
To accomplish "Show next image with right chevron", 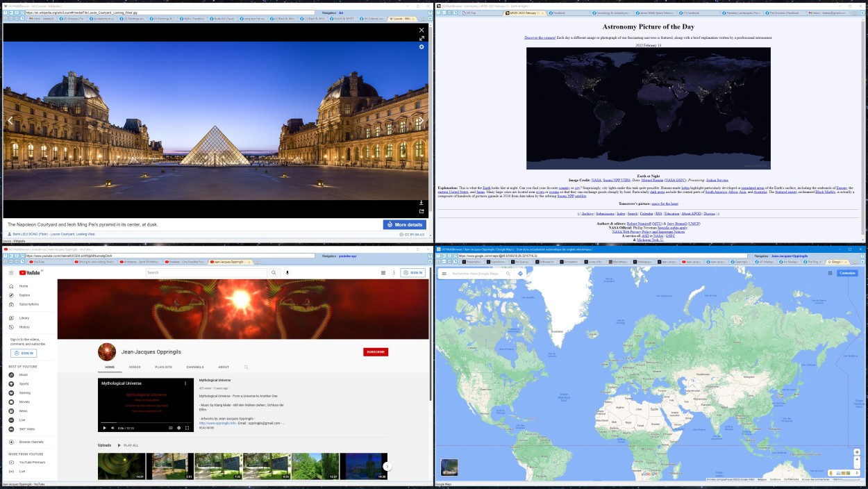I will click(420, 121).
